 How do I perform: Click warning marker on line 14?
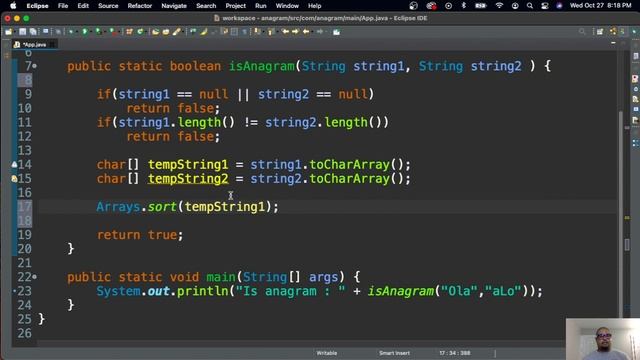(x=14, y=164)
